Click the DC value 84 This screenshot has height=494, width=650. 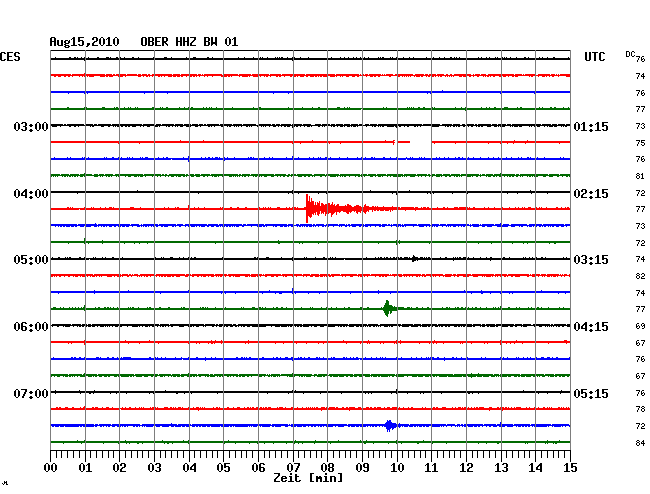click(x=640, y=443)
